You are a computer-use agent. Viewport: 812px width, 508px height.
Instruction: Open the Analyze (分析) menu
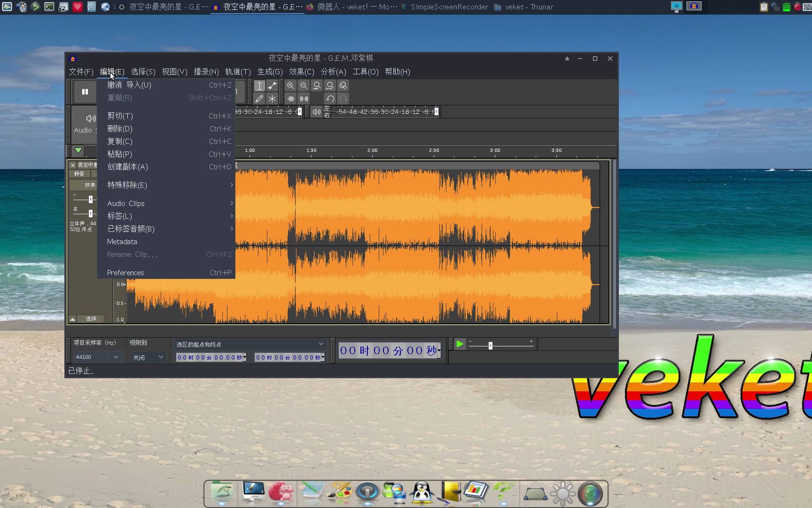pos(333,71)
